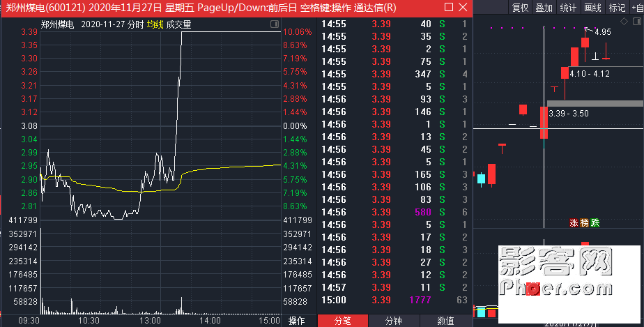This screenshot has width=644, height=327.
Task: Click the 352971 volume label on the left axis
Action: coord(23,234)
